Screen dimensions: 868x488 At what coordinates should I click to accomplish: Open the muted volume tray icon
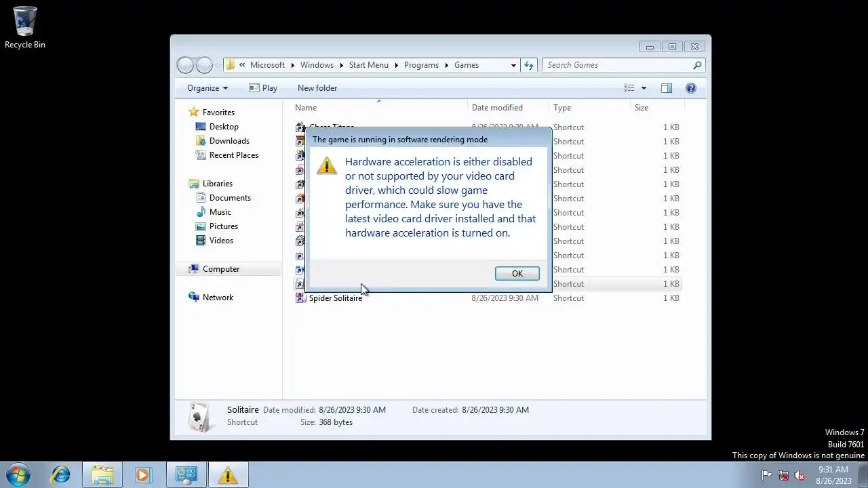pos(800,475)
